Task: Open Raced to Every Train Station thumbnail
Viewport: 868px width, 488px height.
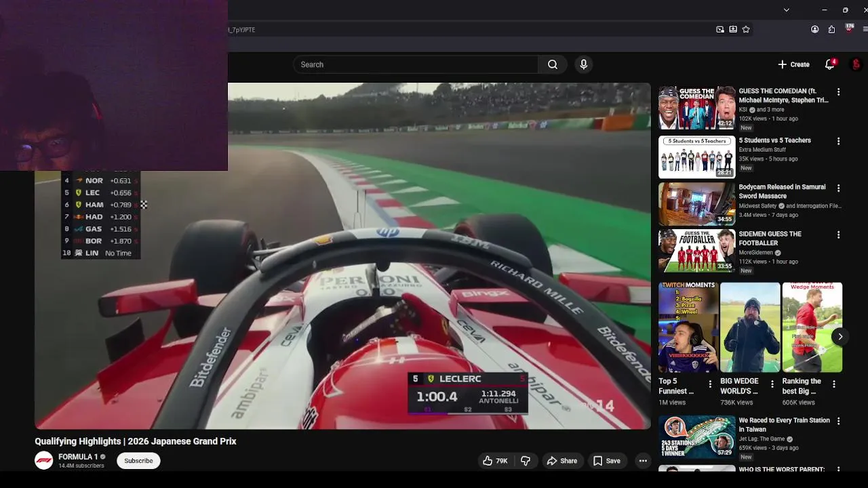Action: pyautogui.click(x=696, y=437)
